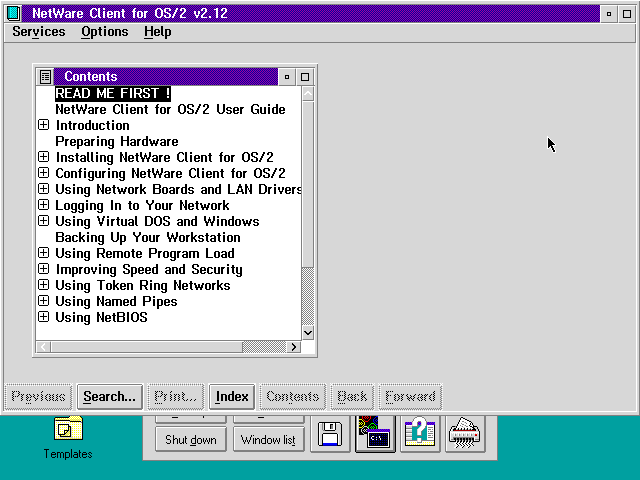Expand the Introduction topic

point(43,125)
